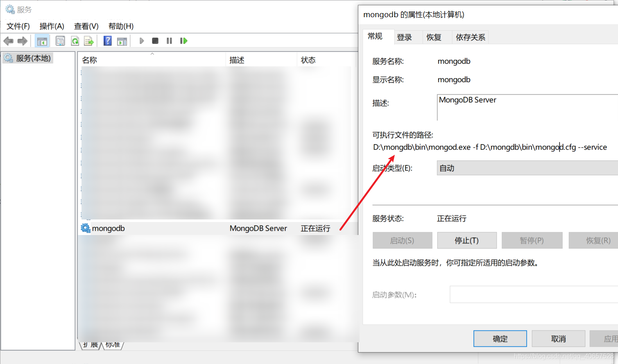Click the Refresh toolbar icon
This screenshot has width=618, height=364.
coord(75,41)
